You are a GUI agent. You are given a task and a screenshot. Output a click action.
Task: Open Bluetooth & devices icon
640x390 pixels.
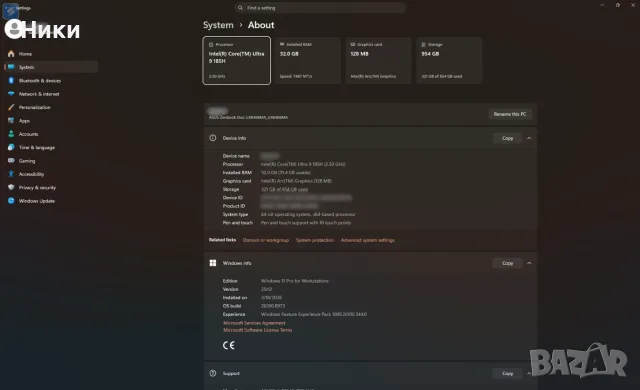point(11,81)
